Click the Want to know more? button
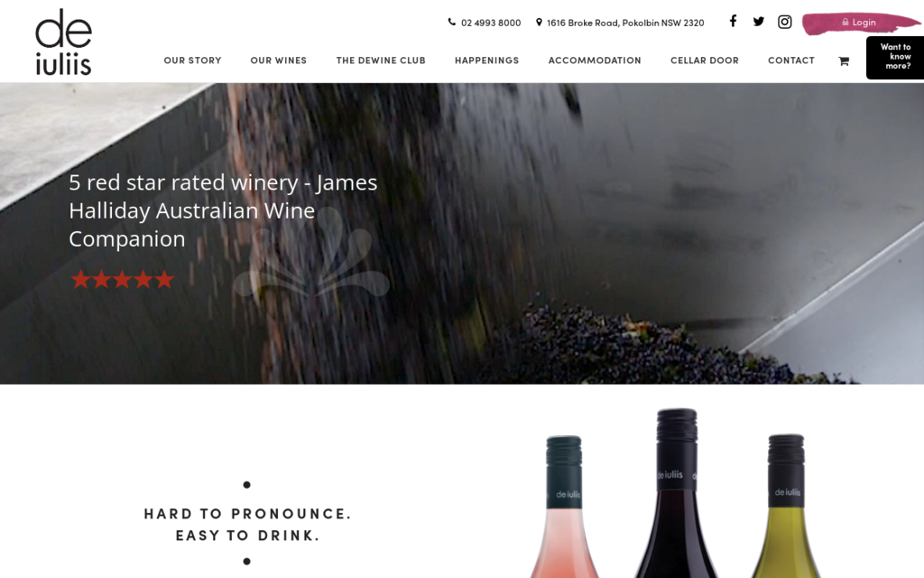Image resolution: width=924 pixels, height=578 pixels. point(895,57)
